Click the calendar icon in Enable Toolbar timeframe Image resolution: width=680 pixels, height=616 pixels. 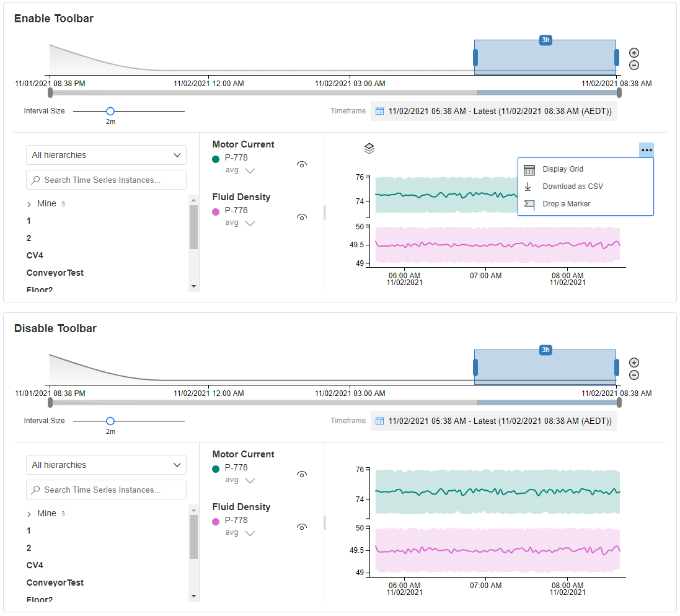[x=379, y=111]
